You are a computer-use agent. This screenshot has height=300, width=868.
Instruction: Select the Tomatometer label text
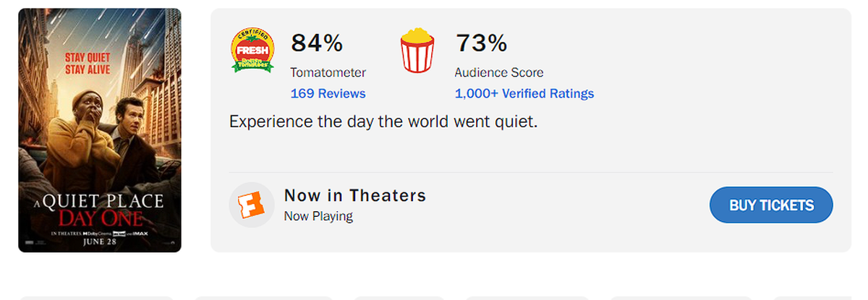pos(328,72)
